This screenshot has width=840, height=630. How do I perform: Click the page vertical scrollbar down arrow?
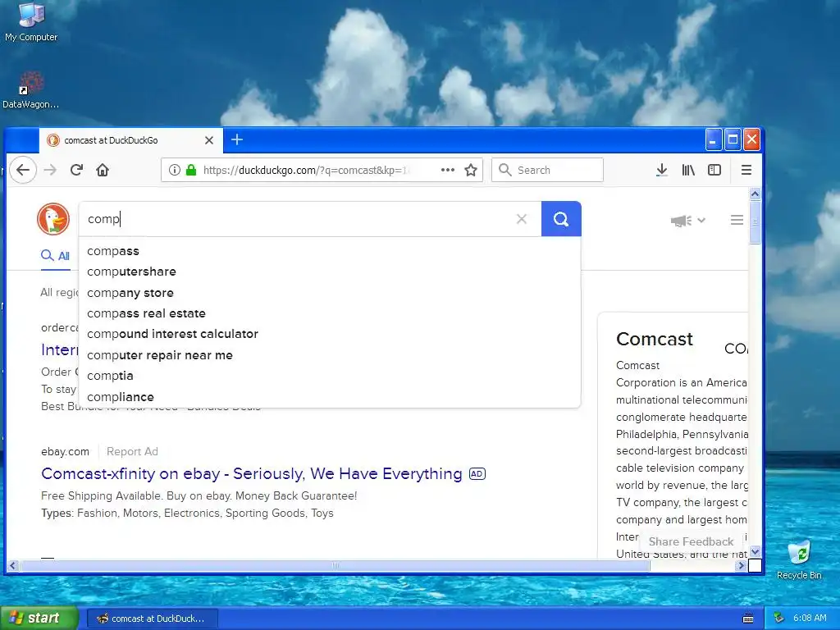pyautogui.click(x=755, y=552)
